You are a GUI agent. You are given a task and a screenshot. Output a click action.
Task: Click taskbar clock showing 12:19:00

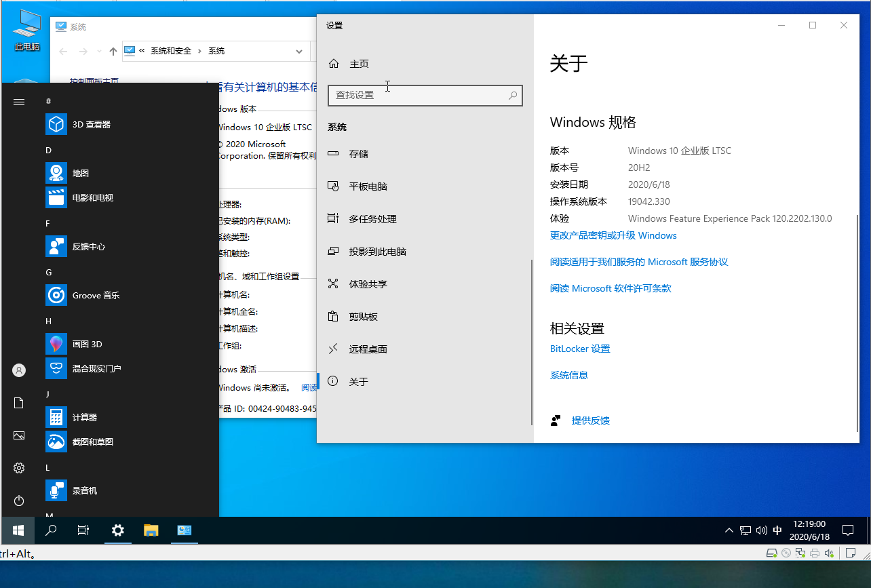pos(809,530)
